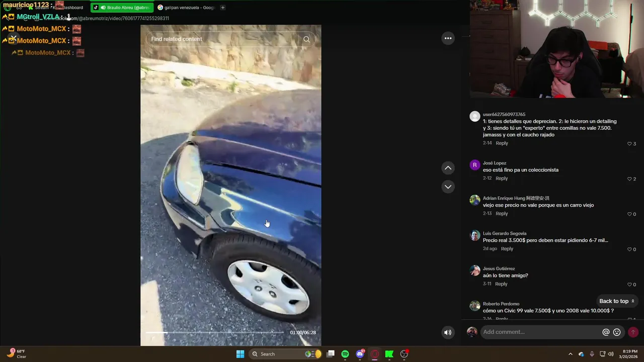The width and height of the screenshot is (644, 362).
Task: Open Jesus Gutiérrez's profile name
Action: pyautogui.click(x=499, y=268)
